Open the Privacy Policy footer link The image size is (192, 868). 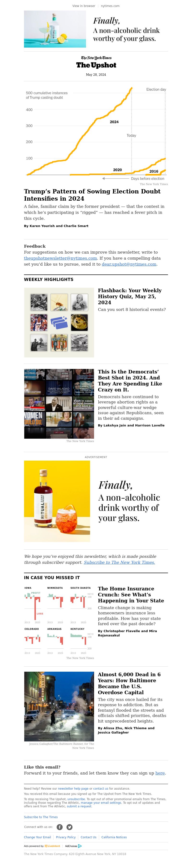pyautogui.click(x=66, y=837)
